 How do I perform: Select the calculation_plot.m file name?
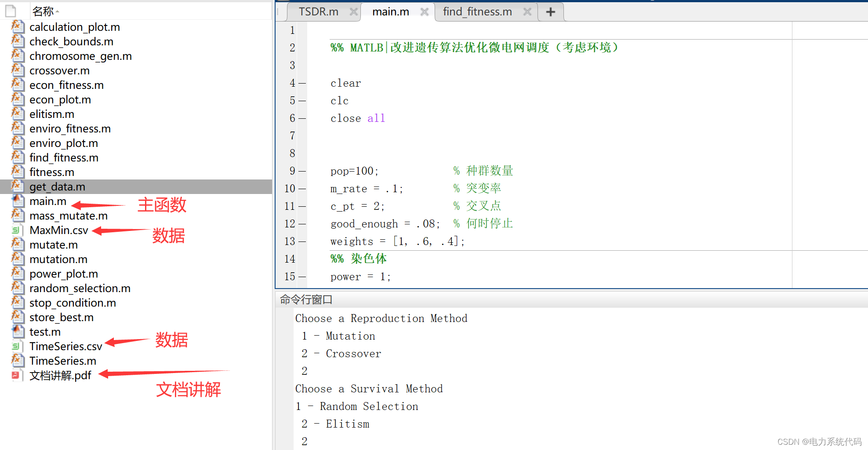[75, 27]
